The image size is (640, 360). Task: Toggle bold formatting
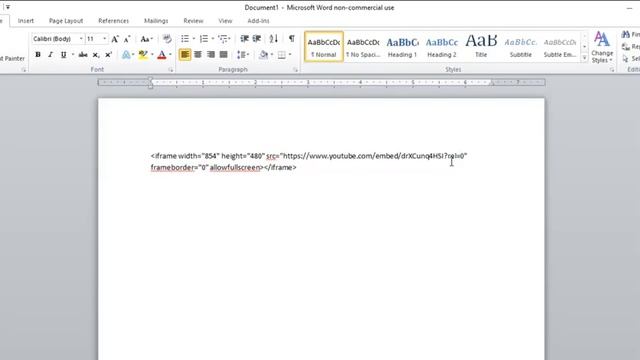pyautogui.click(x=38, y=55)
